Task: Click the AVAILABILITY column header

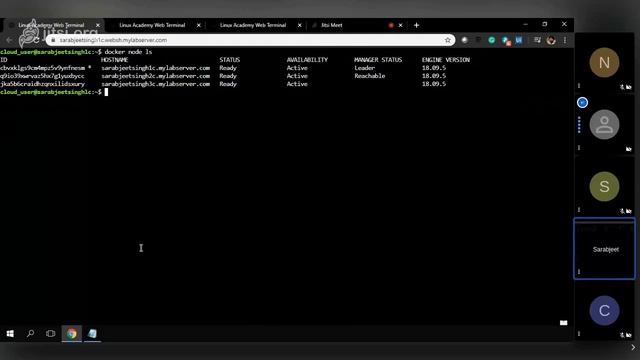Action: 307,60
